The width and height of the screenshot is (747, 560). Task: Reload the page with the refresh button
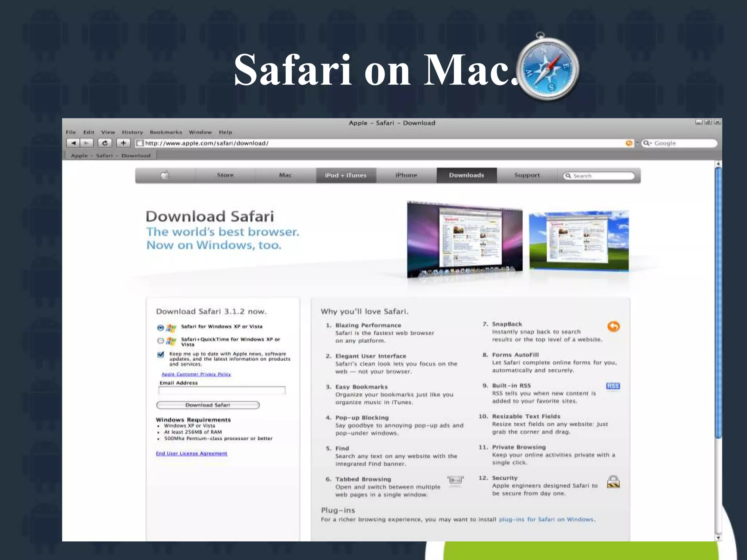(105, 143)
